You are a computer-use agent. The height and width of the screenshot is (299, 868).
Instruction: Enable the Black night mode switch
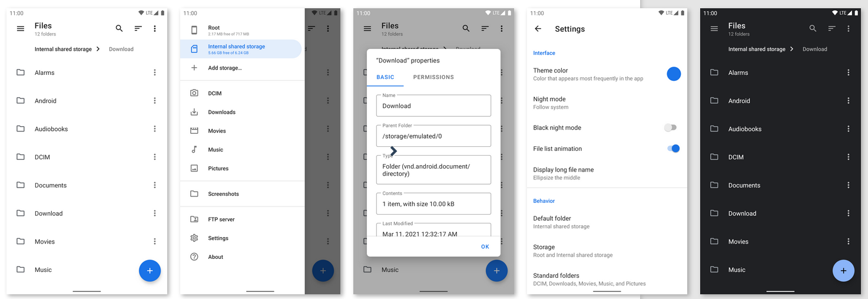point(670,127)
